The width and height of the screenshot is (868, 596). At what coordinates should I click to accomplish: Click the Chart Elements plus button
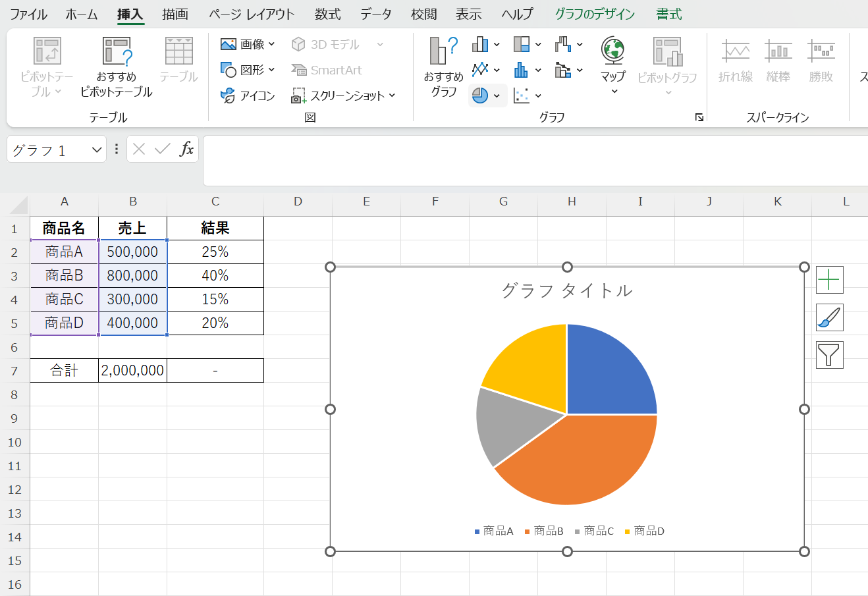tap(829, 280)
